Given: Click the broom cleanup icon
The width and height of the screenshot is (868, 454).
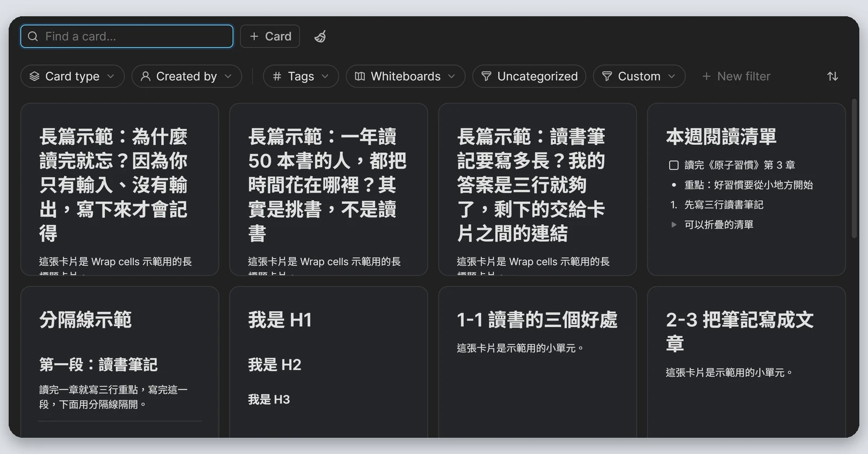Looking at the screenshot, I should tap(320, 36).
